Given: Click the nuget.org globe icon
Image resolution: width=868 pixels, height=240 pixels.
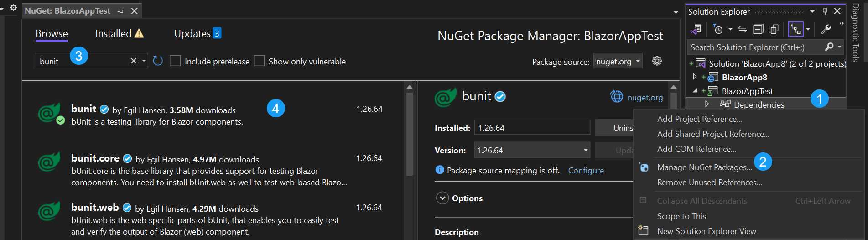Looking at the screenshot, I should pos(617,97).
